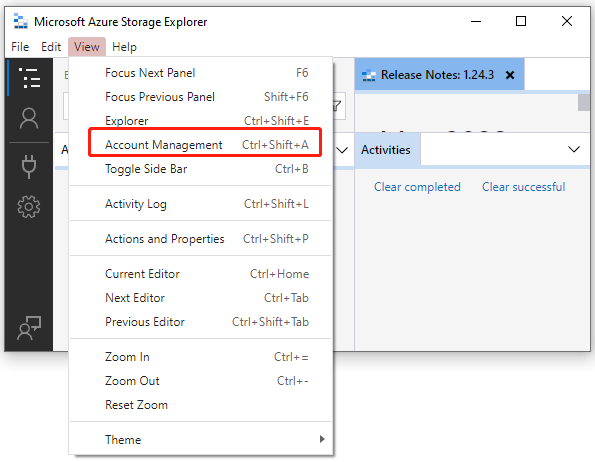Choose Explorer from View menu
Screen dimensions: 595x462
[x=201, y=121]
